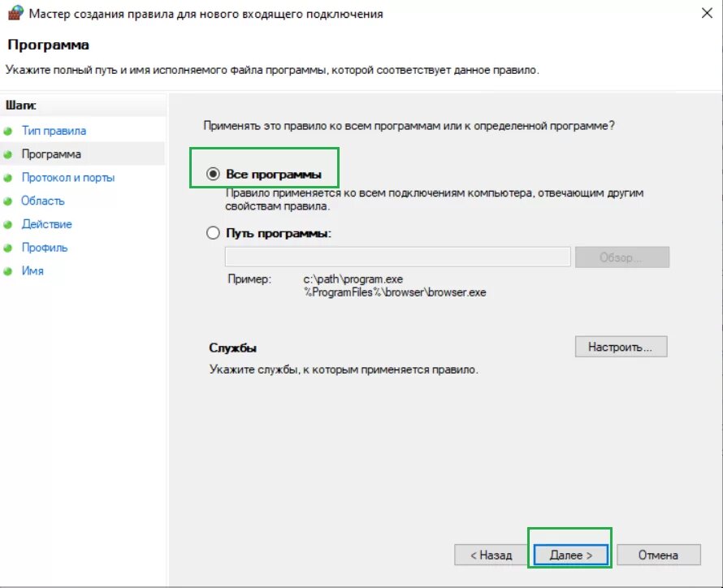723x588 pixels.
Task: Open the "Действие" step
Action: point(46,224)
